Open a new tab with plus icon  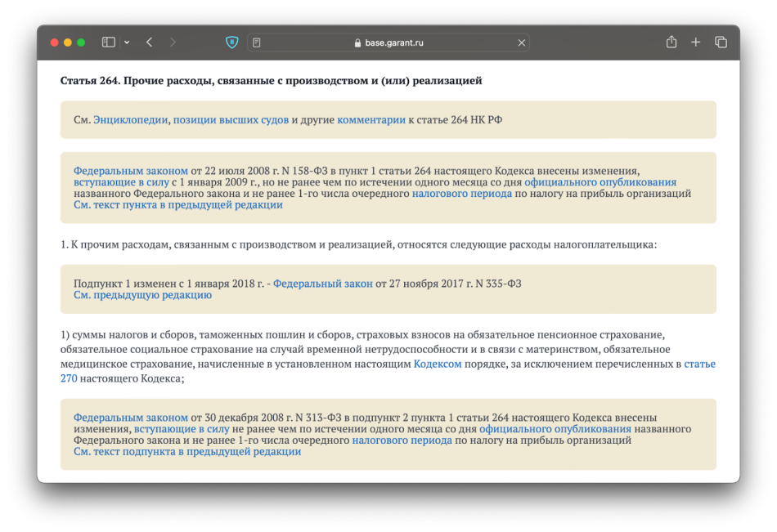coord(695,42)
